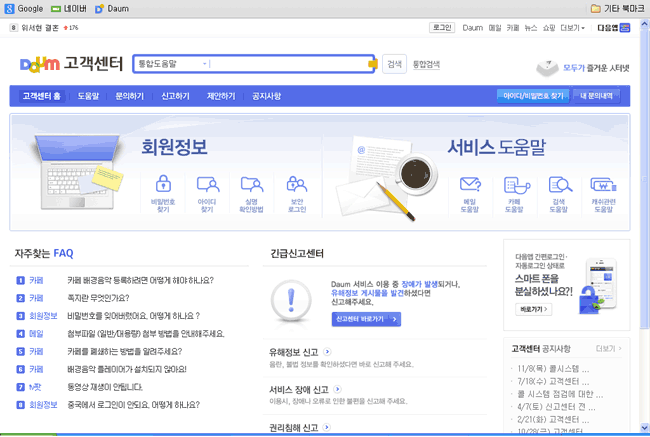Open FAQ 쪽지란 무엇인가요?

tap(98, 298)
